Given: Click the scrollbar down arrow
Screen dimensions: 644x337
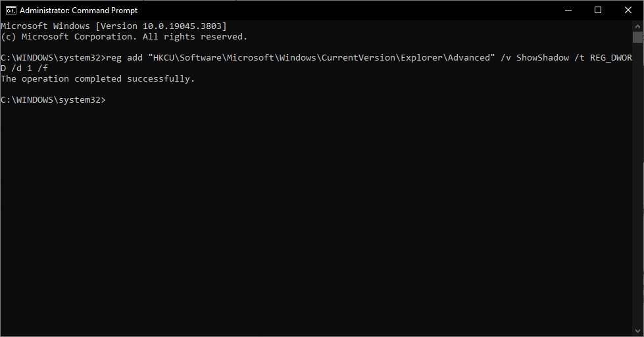Looking at the screenshot, I should (637, 331).
